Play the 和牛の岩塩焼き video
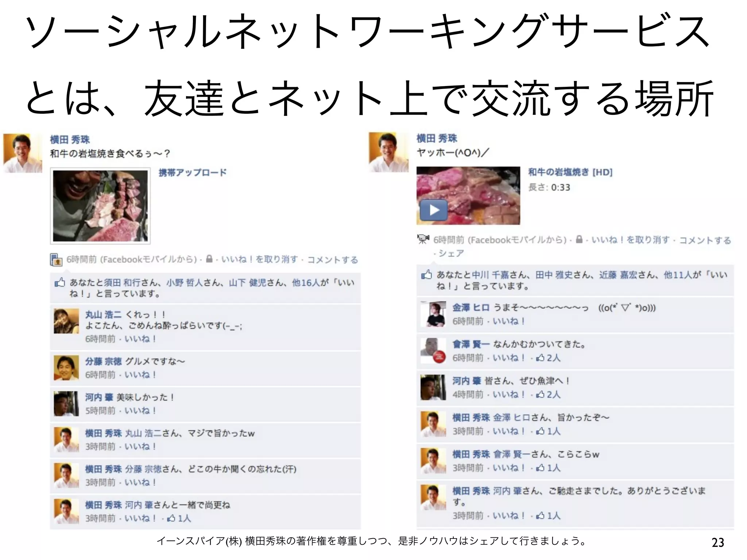This screenshot has height=560, width=747. click(x=433, y=210)
